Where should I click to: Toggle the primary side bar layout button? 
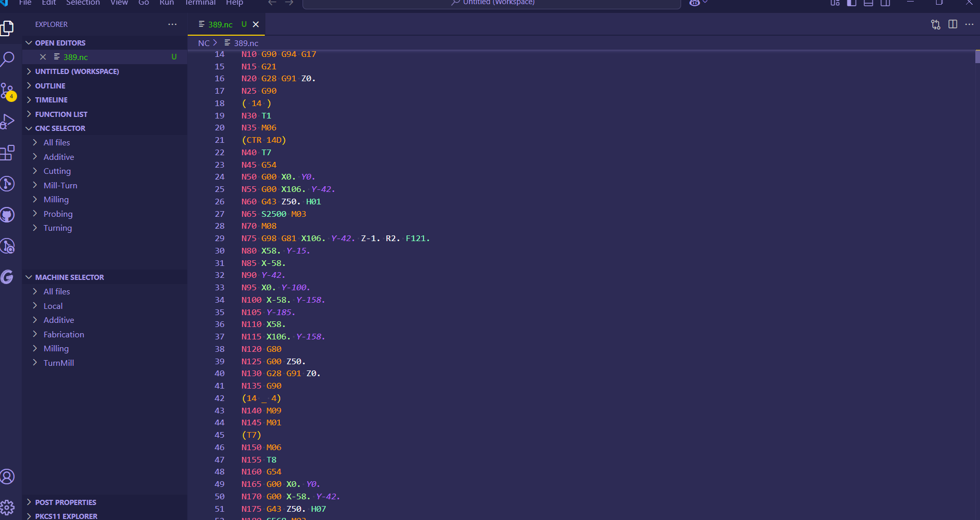[851, 3]
